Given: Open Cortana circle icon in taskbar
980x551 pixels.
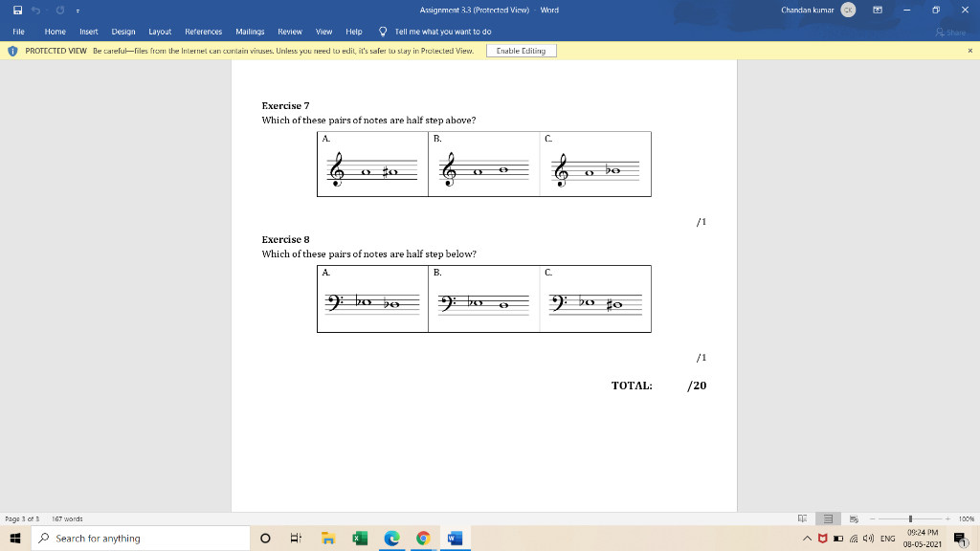Looking at the screenshot, I should [265, 538].
